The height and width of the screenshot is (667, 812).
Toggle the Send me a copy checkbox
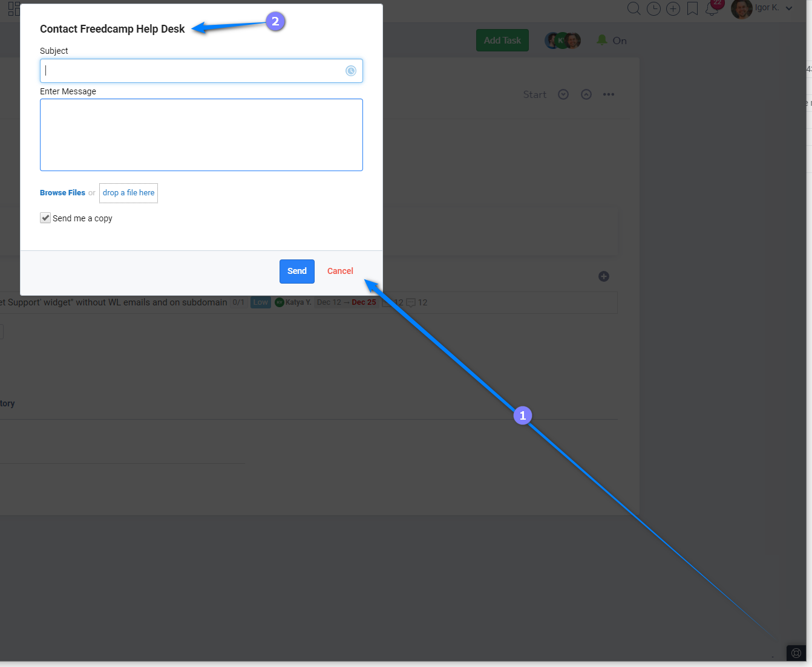coord(45,218)
